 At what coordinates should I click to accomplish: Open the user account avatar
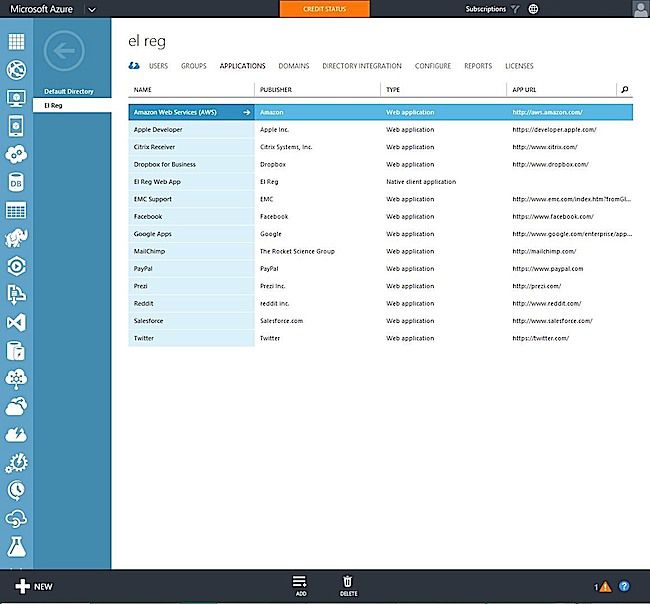coord(641,9)
